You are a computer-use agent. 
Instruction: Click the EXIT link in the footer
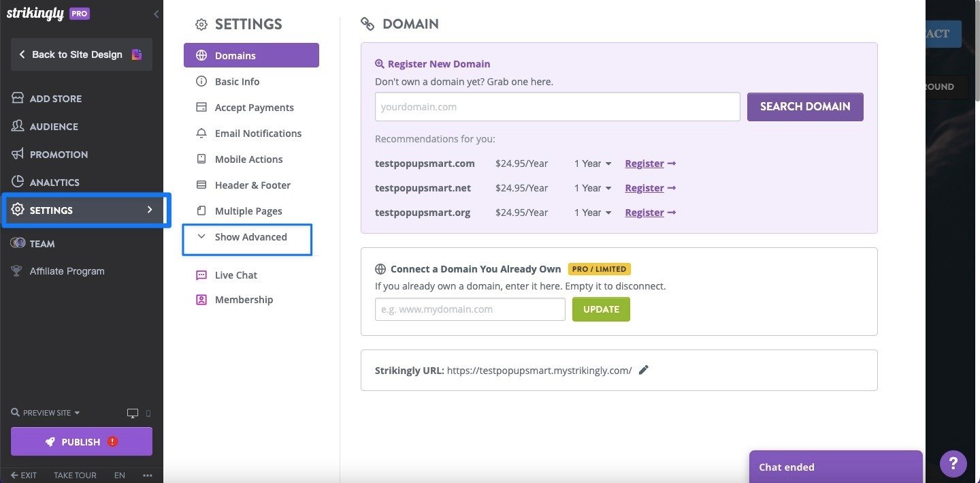[24, 476]
